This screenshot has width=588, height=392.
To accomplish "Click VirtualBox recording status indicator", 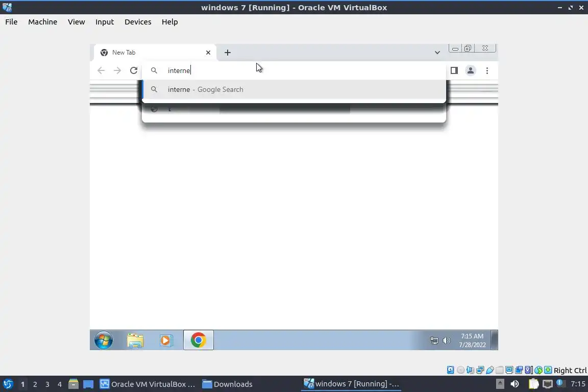I will [519, 370].
